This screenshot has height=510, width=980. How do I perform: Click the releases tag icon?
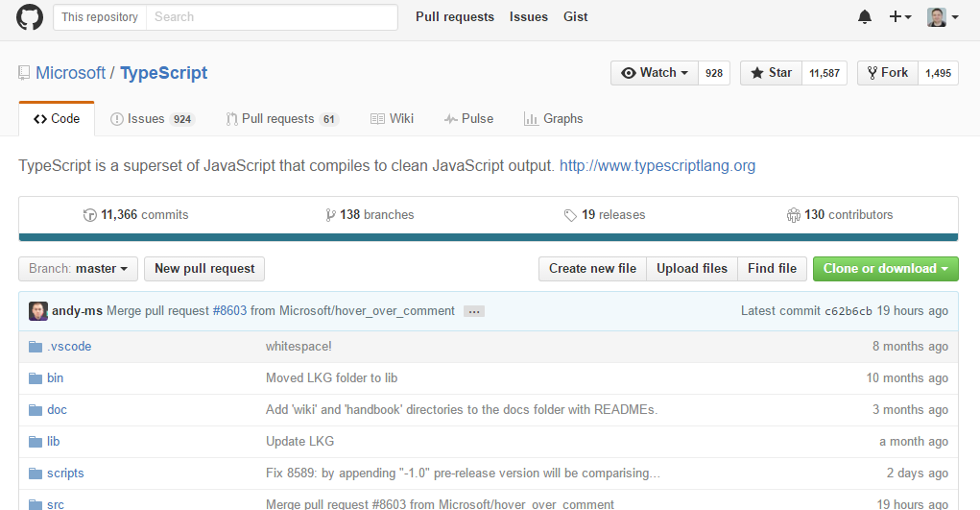pos(570,215)
